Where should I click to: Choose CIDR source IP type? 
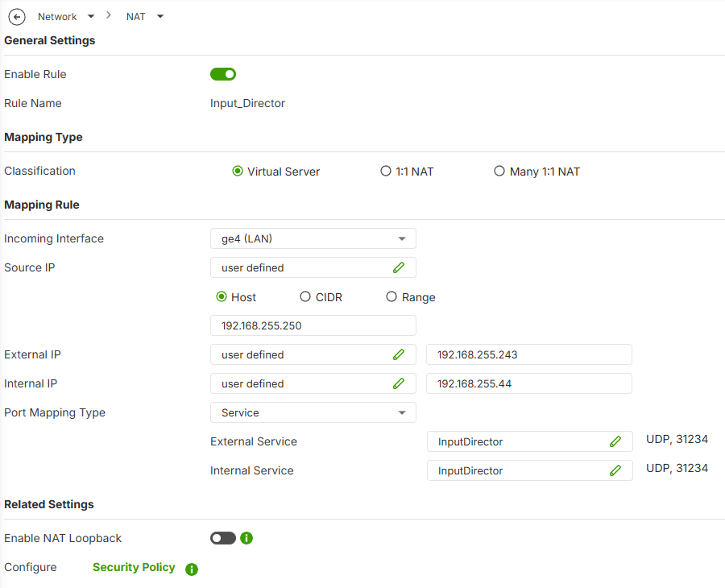pyautogui.click(x=305, y=296)
